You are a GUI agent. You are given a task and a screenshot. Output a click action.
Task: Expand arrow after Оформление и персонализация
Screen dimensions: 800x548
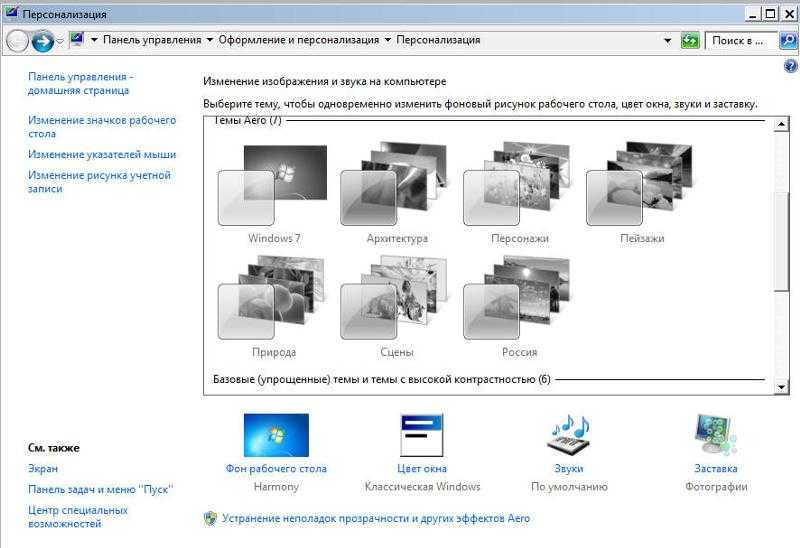(387, 40)
